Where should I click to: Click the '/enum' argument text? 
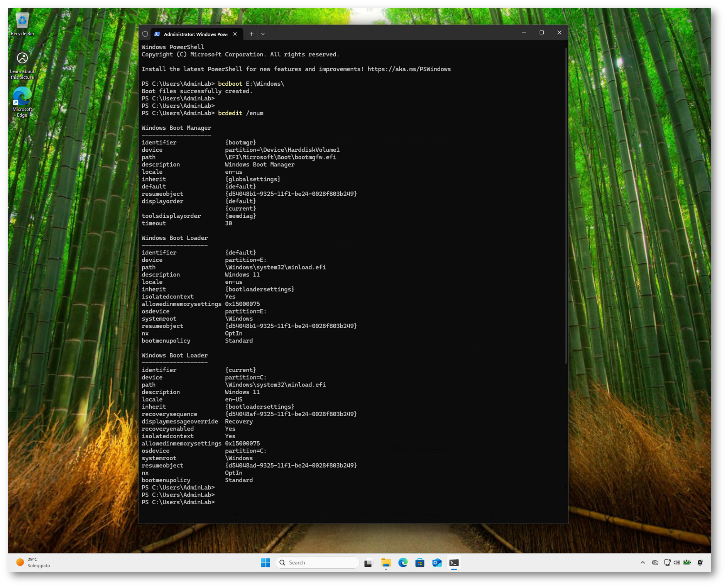tap(255, 113)
